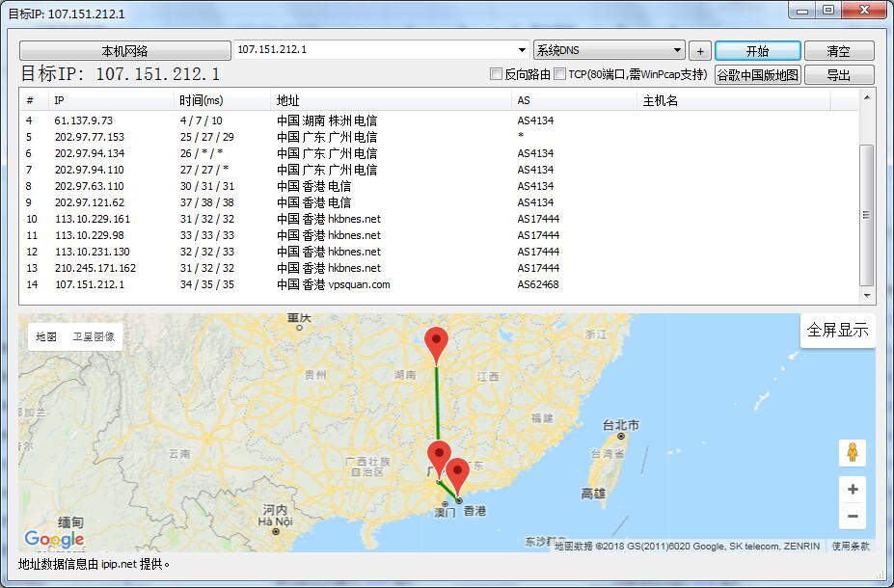Select the red marker near Hong Kong
Screen dimensions: 894x588
(x=458, y=472)
